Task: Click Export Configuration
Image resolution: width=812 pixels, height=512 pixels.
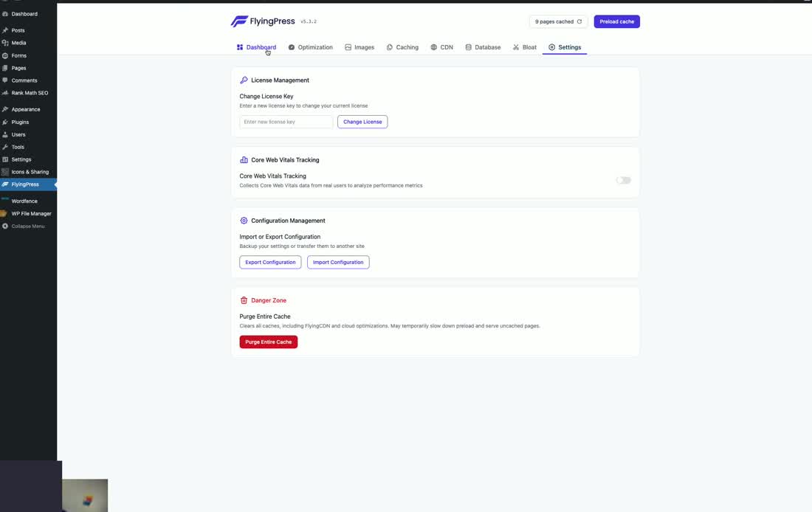Action: pyautogui.click(x=270, y=262)
